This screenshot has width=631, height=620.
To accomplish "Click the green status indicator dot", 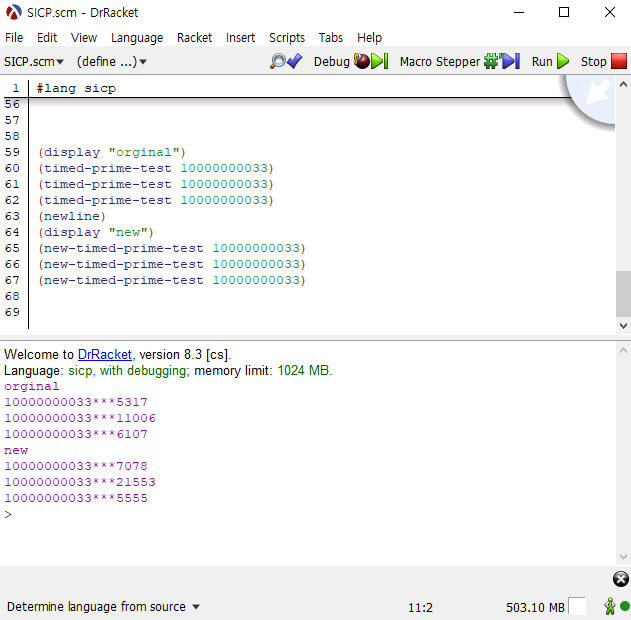I will (x=624, y=606).
